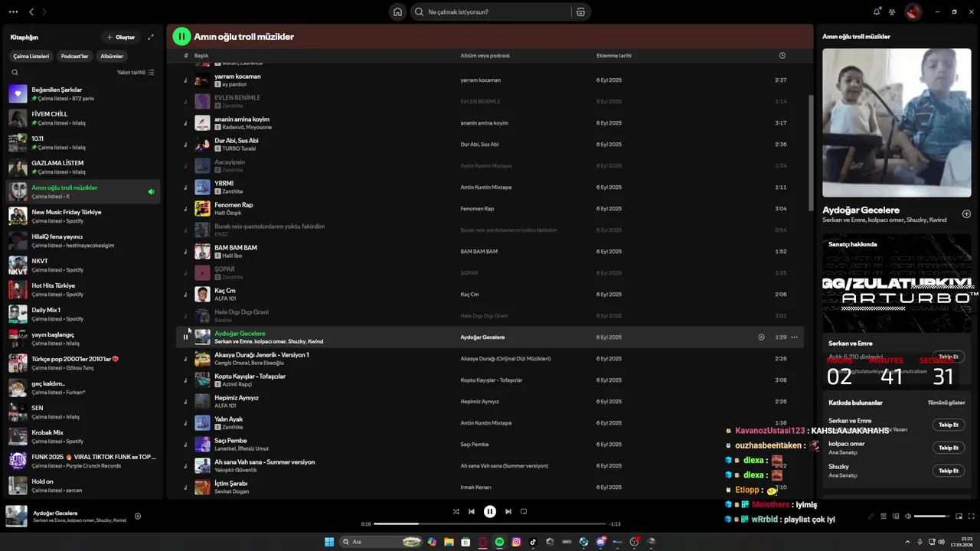Open more options for Aydoğar Gecelere row

coord(794,337)
